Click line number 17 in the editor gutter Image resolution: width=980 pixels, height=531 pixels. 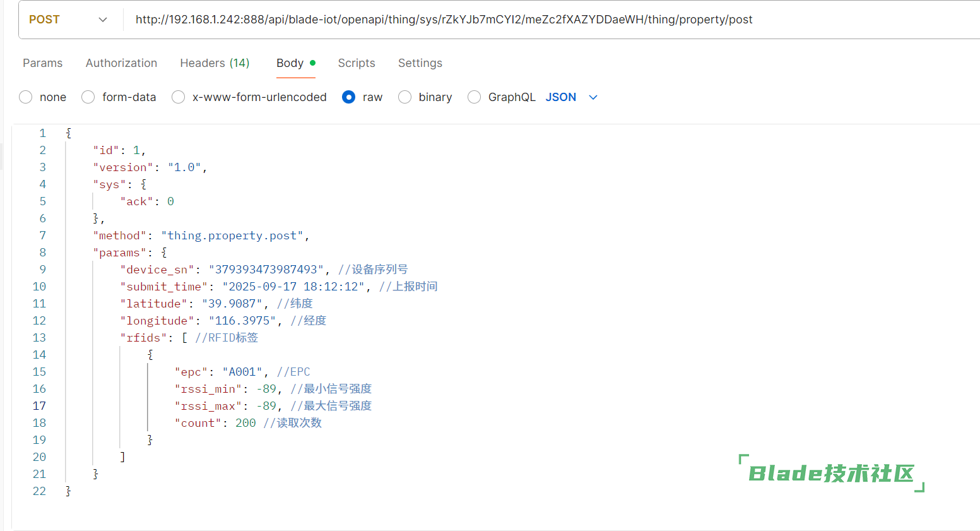pos(39,406)
